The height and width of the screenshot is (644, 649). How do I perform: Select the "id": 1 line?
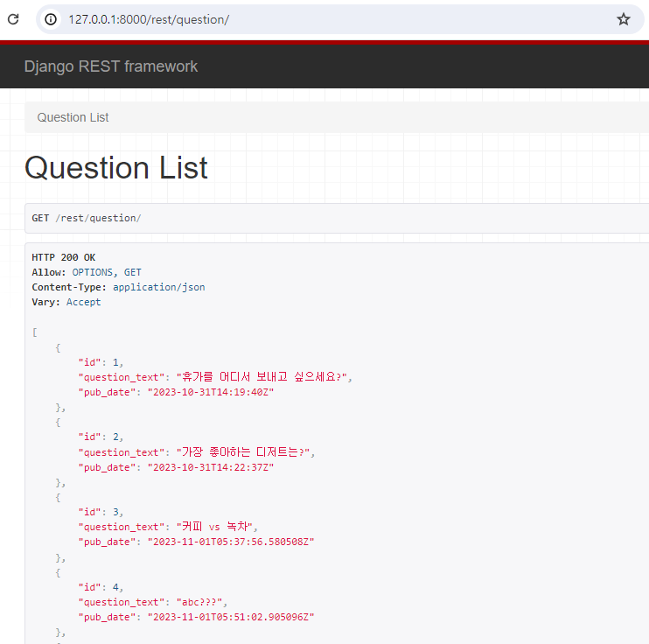point(101,362)
